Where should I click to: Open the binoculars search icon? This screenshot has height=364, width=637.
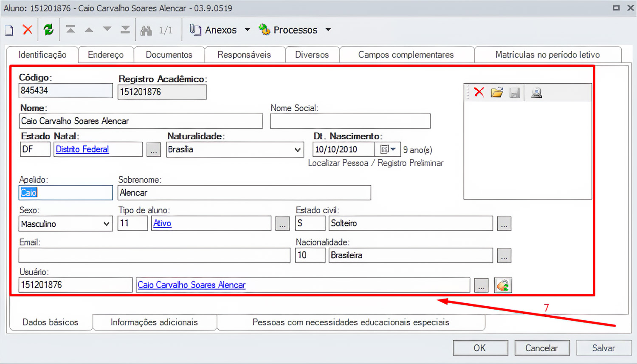[x=146, y=30]
